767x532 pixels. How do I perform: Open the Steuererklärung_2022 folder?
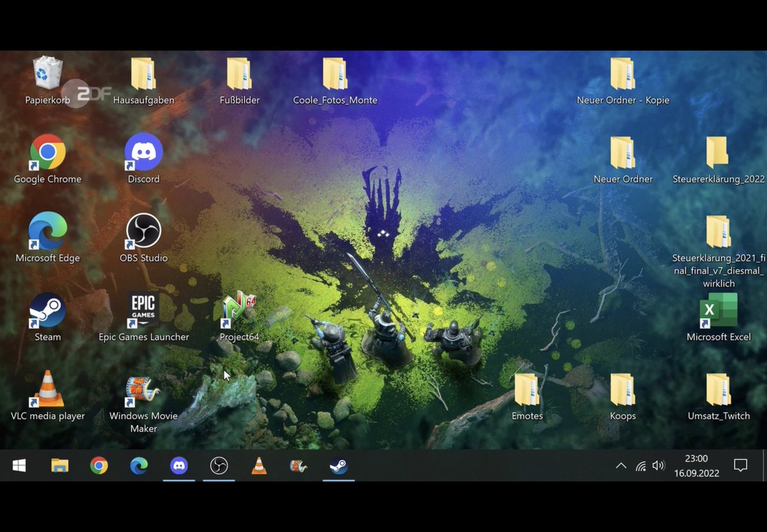(718, 153)
